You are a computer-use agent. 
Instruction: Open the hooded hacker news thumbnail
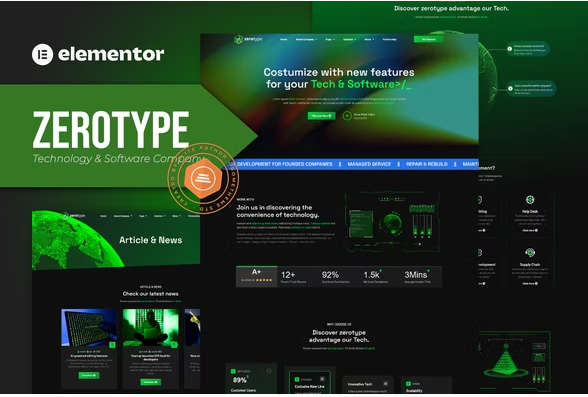tap(151, 328)
